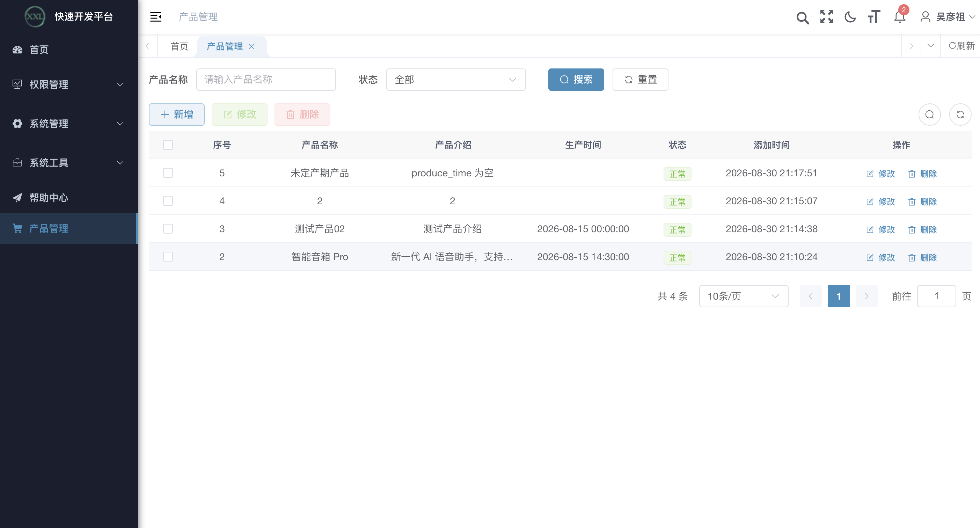The image size is (980, 528).
Task: Focus the 前往 page number input
Action: coord(936,296)
